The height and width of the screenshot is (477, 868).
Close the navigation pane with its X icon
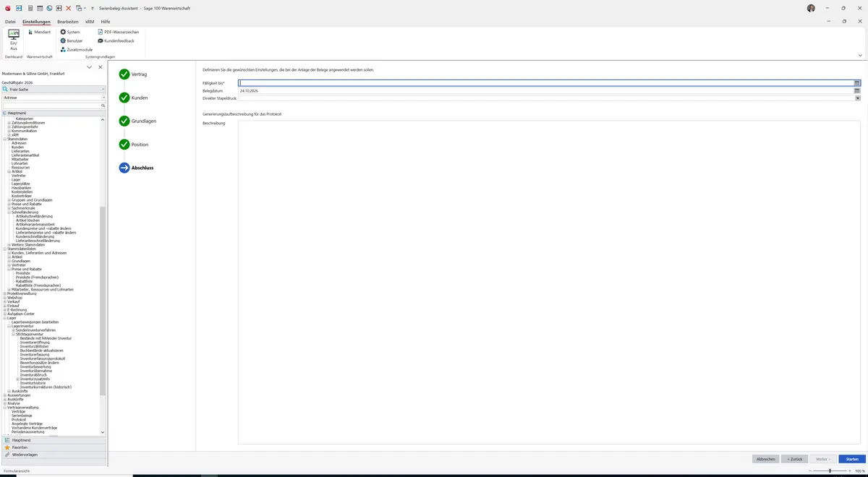click(100, 67)
